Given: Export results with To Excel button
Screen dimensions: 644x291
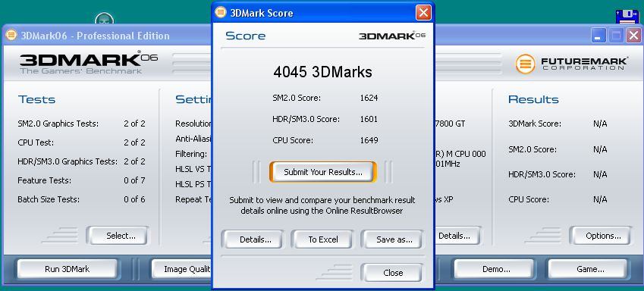Looking at the screenshot, I should (322, 239).
